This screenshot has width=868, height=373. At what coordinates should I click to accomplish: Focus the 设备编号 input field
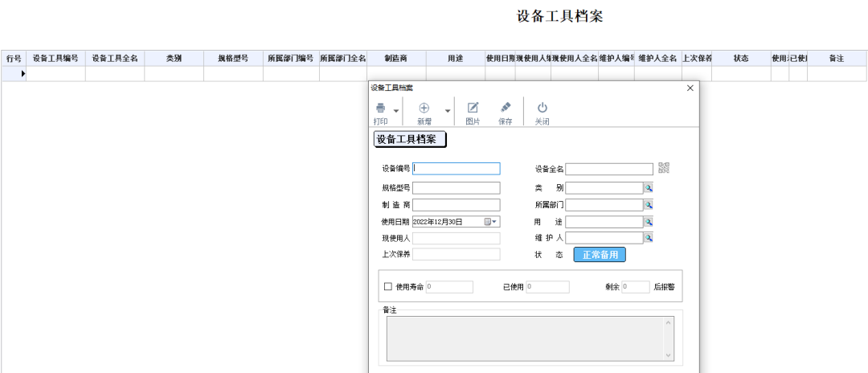tap(457, 169)
